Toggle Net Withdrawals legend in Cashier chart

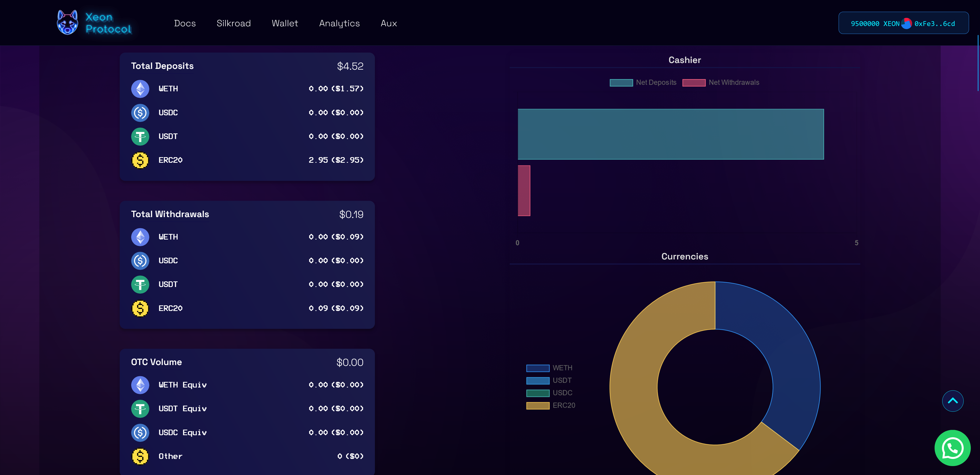pos(720,83)
